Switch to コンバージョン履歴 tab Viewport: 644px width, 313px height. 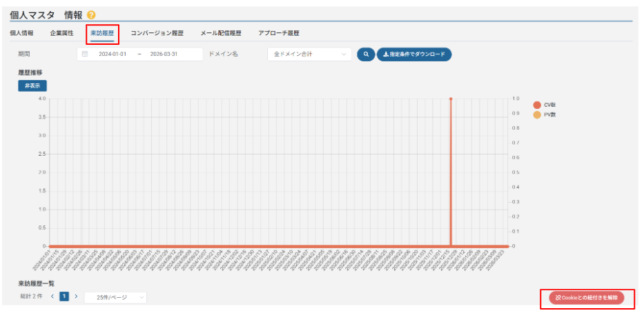[x=157, y=33]
